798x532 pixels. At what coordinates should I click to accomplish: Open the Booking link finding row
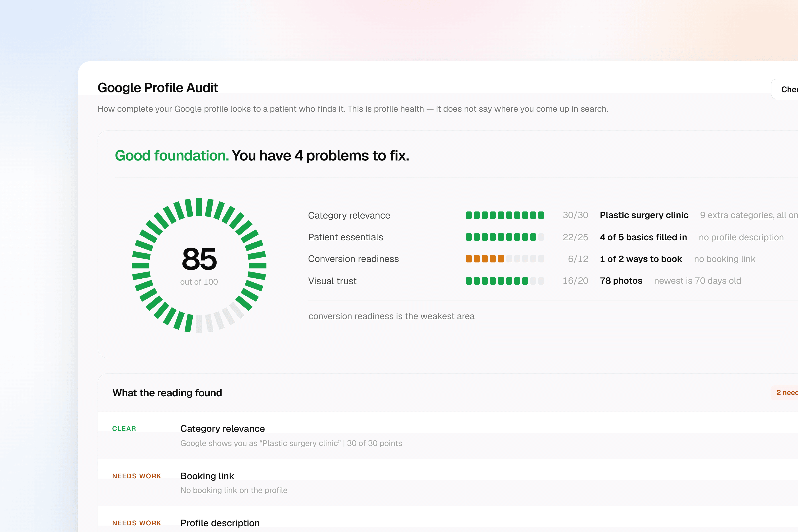[x=448, y=483]
